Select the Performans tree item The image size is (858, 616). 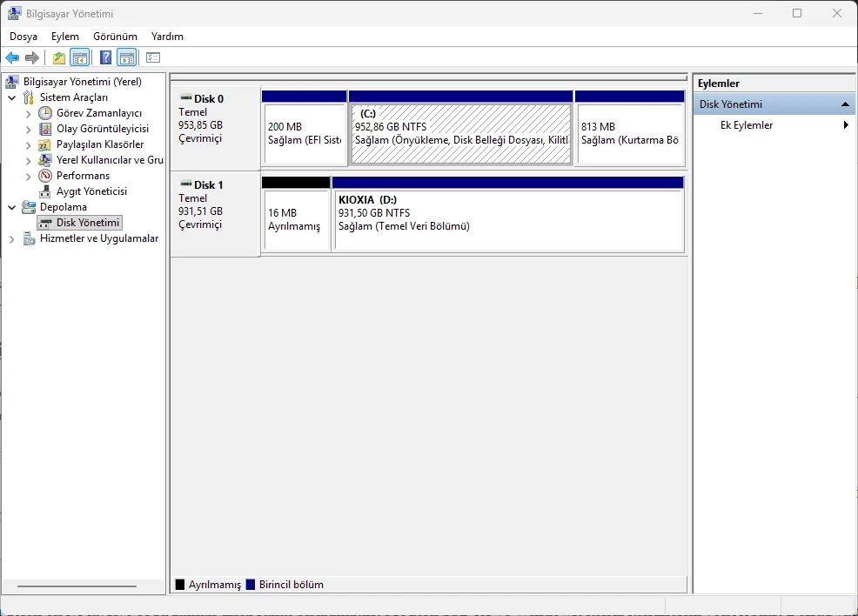[83, 176]
